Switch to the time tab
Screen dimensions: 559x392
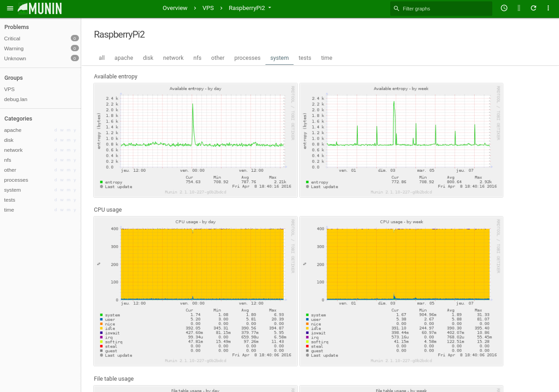(x=327, y=58)
